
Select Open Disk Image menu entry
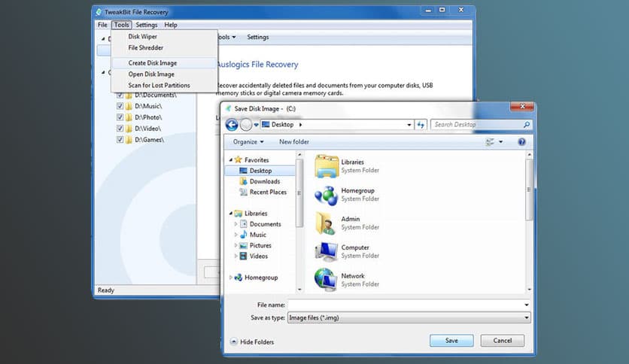coord(151,74)
